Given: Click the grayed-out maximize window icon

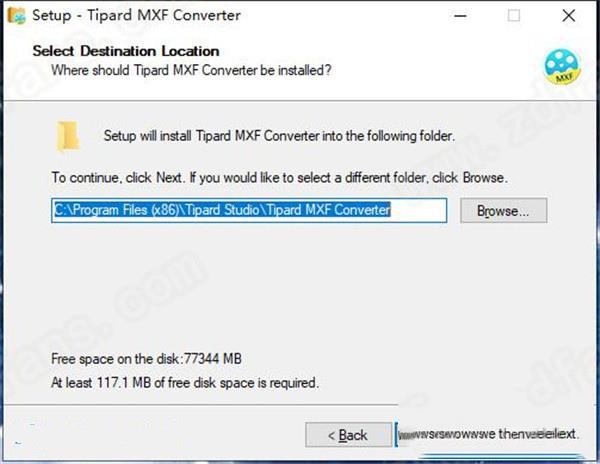Looking at the screenshot, I should (x=514, y=16).
